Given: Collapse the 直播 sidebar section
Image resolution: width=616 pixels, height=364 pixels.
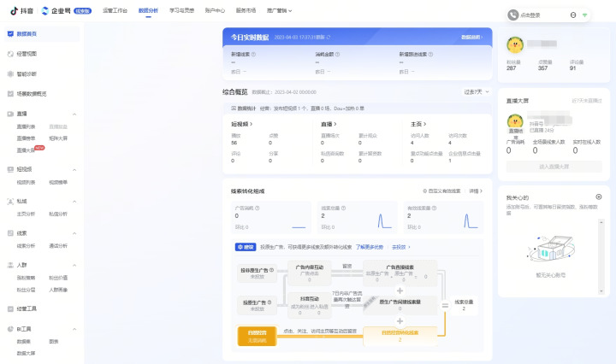Looking at the screenshot, I should click(74, 114).
